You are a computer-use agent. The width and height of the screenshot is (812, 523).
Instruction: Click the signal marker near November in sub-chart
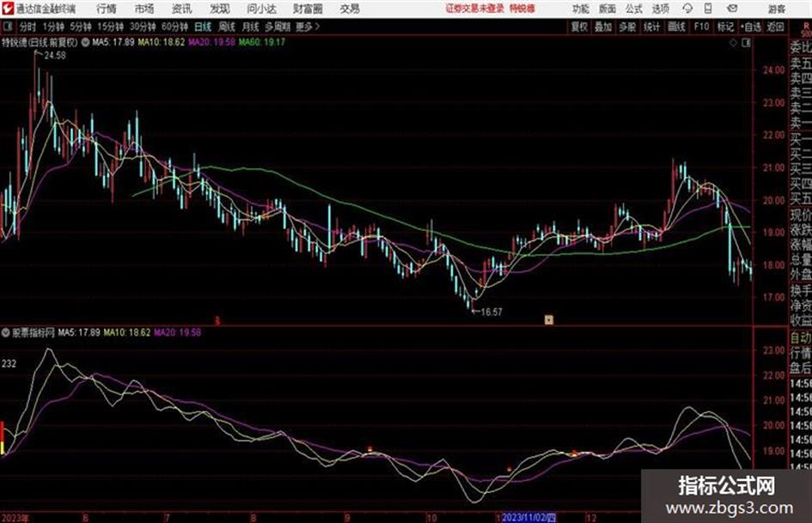click(x=509, y=469)
